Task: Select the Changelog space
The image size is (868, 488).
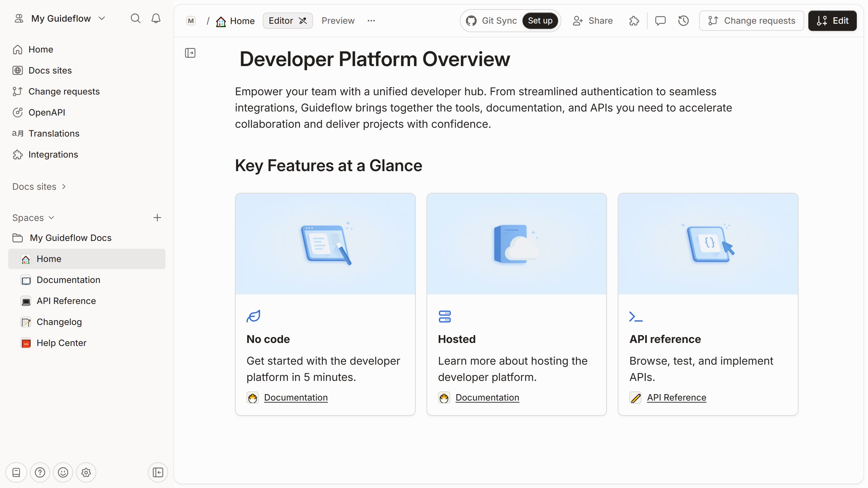Action: [x=87, y=322]
